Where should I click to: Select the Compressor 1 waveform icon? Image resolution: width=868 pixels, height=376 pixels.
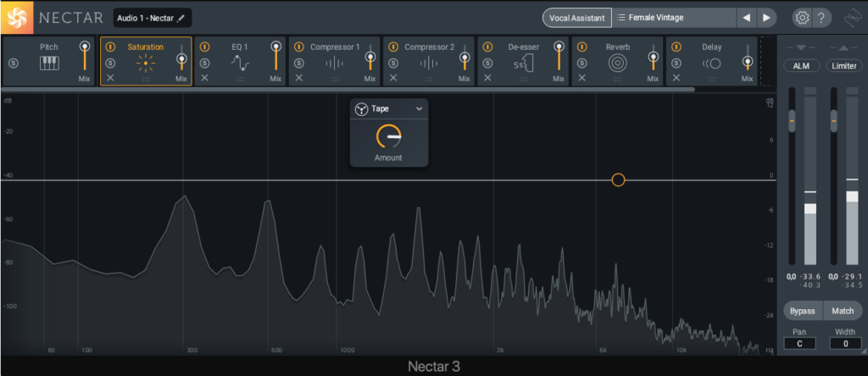[x=334, y=64]
